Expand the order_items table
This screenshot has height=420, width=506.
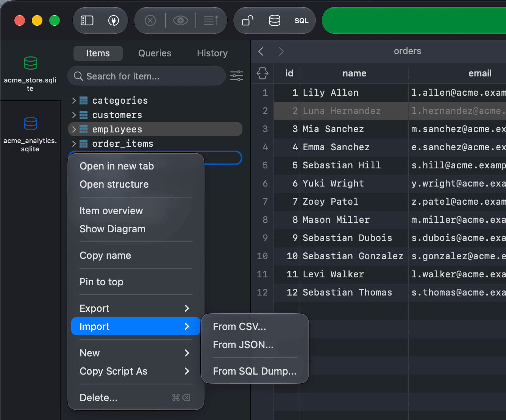coord(74,143)
